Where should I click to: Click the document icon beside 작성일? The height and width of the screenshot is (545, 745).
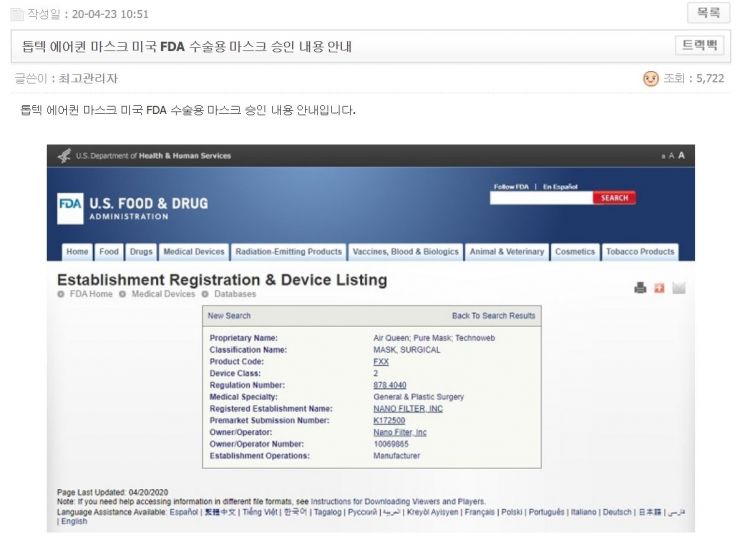[16, 14]
